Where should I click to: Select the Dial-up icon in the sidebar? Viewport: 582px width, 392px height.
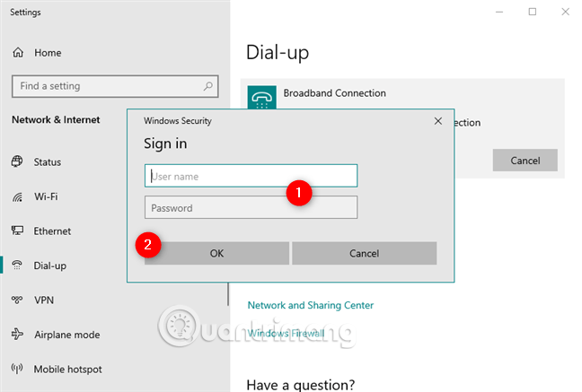(17, 266)
